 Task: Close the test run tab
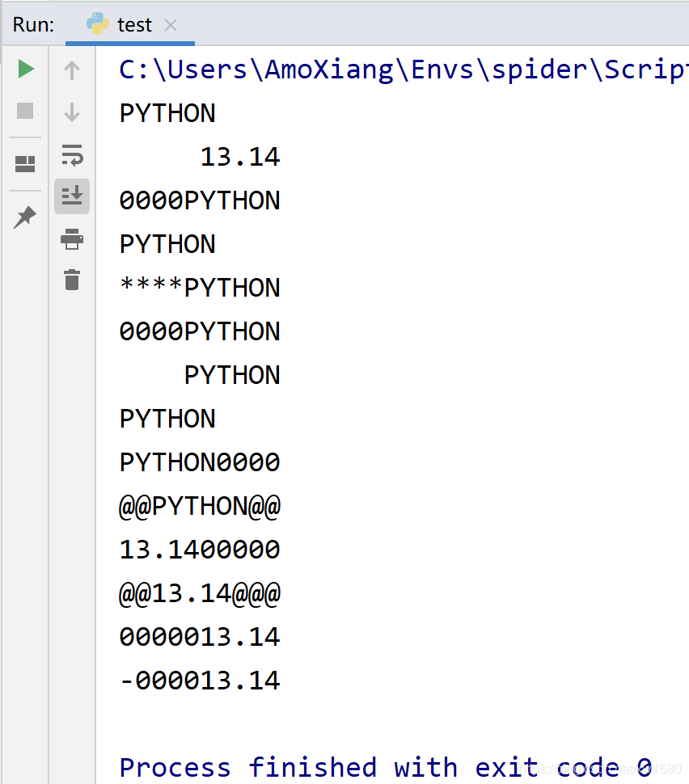point(170,25)
